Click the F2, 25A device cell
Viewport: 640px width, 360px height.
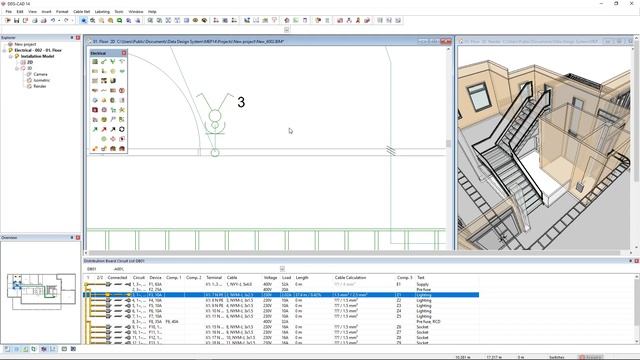point(156,289)
